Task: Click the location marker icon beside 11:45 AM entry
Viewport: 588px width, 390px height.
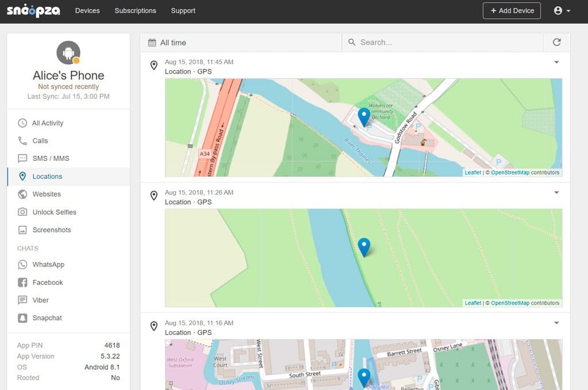Action: [154, 66]
